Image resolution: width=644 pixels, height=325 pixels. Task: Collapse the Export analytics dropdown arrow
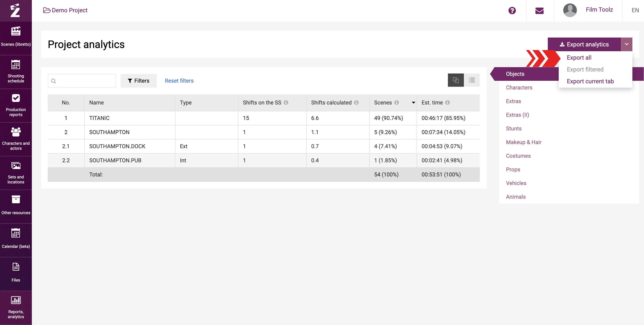626,44
